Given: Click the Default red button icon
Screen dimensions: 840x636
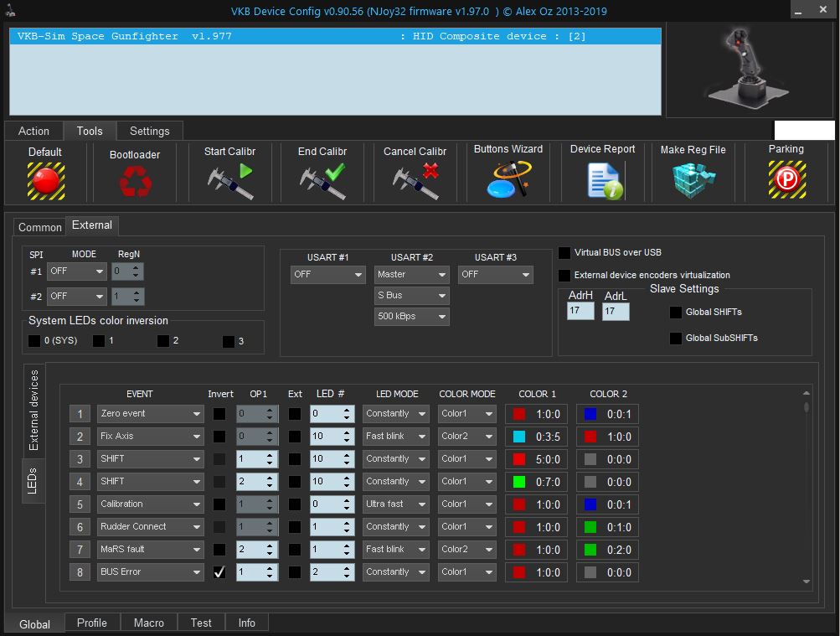Looking at the screenshot, I should tap(45, 179).
